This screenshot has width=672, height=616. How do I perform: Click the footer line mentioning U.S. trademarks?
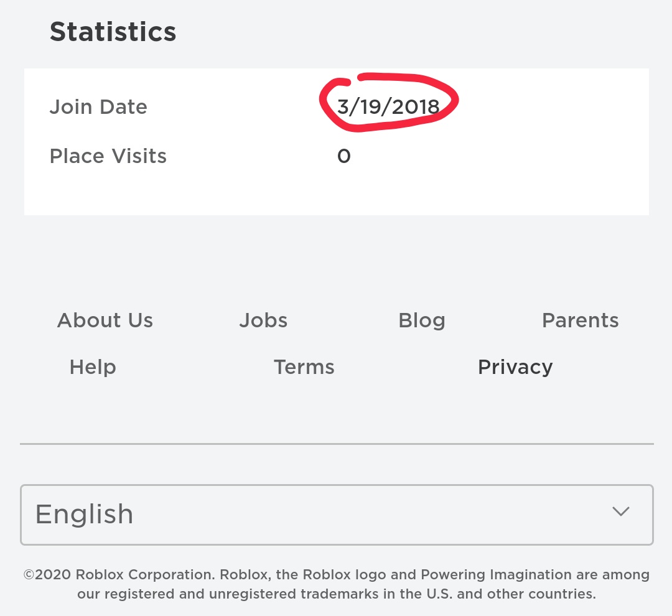(x=336, y=594)
